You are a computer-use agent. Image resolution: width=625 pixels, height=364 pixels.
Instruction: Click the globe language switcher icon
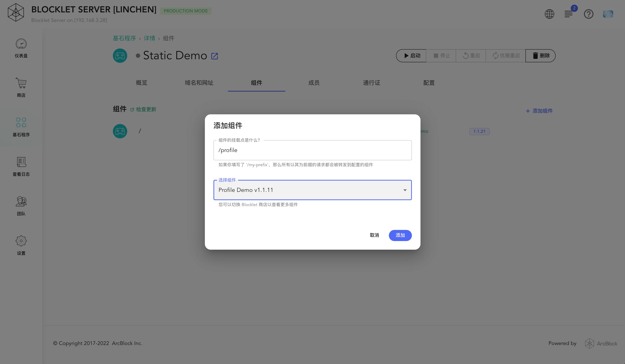(549, 14)
